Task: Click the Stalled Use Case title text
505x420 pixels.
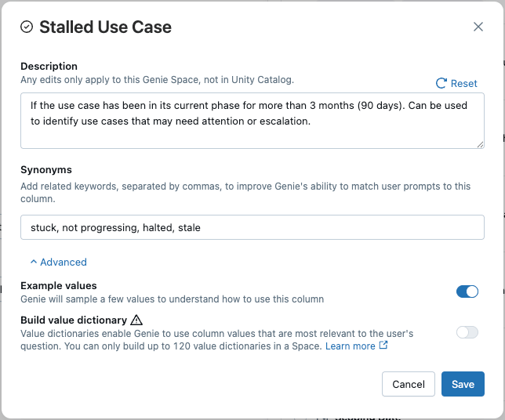Action: [105, 27]
